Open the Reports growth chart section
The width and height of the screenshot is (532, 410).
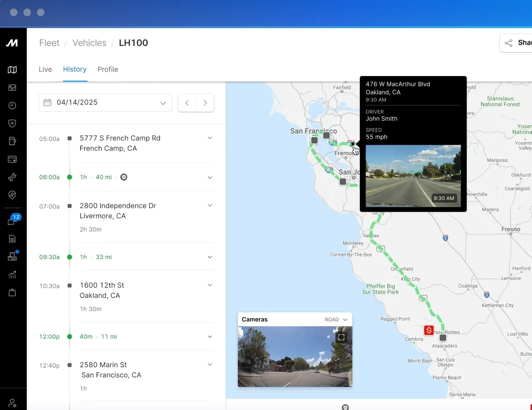[12, 274]
